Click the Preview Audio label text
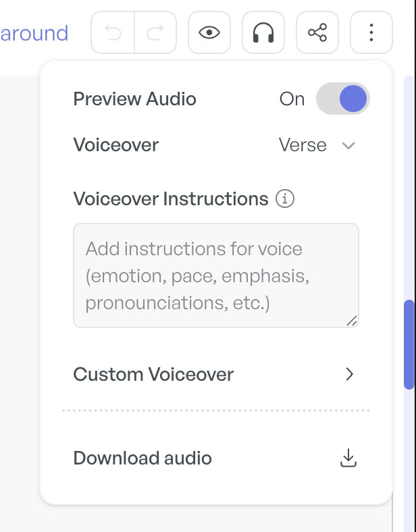The width and height of the screenshot is (416, 532). click(x=134, y=99)
